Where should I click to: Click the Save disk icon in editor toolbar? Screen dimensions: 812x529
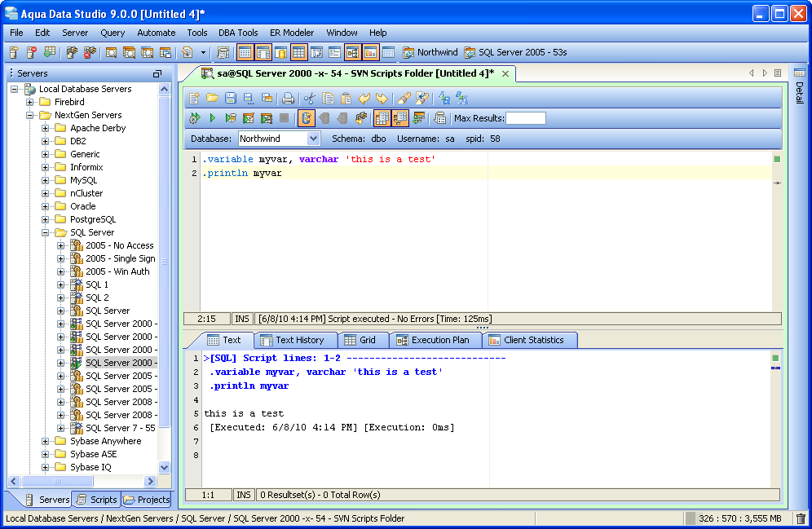[230, 98]
